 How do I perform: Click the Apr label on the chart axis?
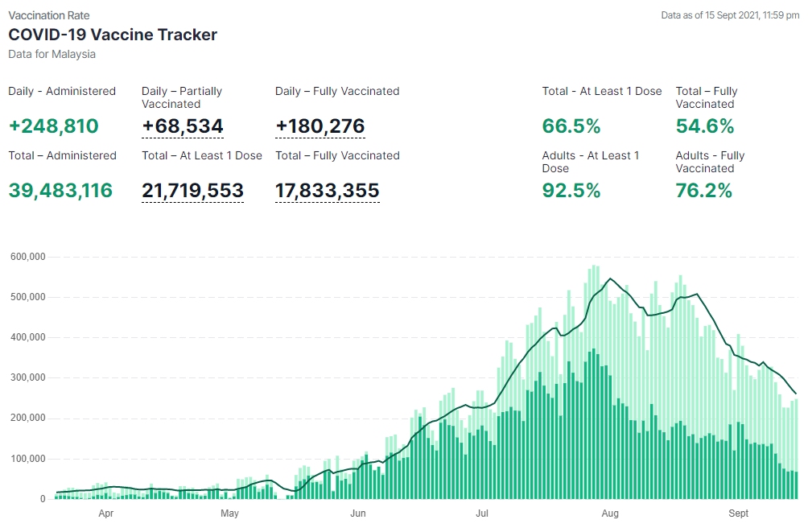[105, 513]
